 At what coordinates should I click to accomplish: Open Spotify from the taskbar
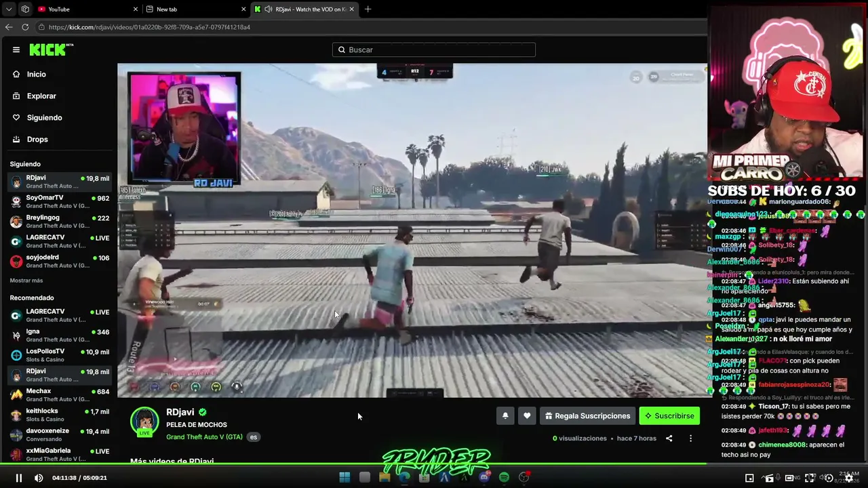click(504, 477)
